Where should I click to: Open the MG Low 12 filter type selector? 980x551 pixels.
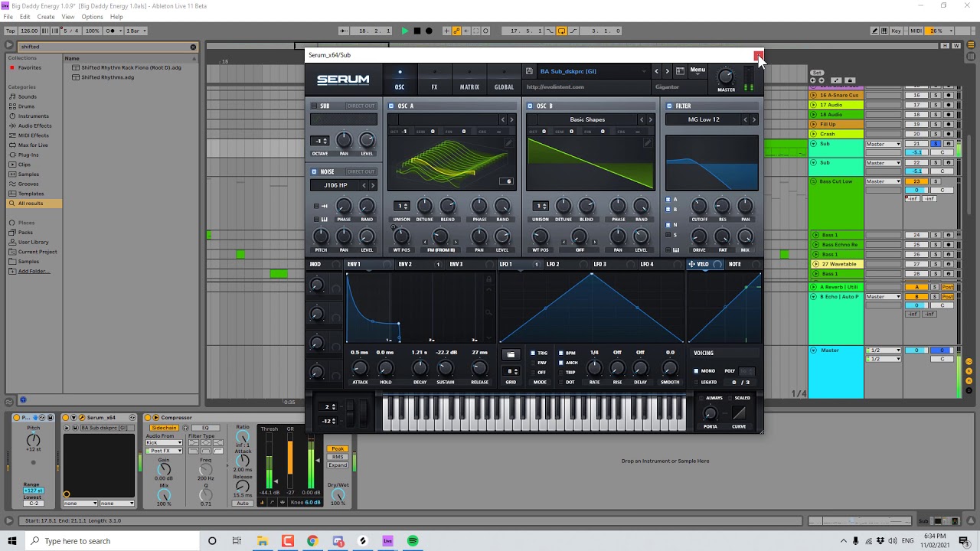[704, 119]
